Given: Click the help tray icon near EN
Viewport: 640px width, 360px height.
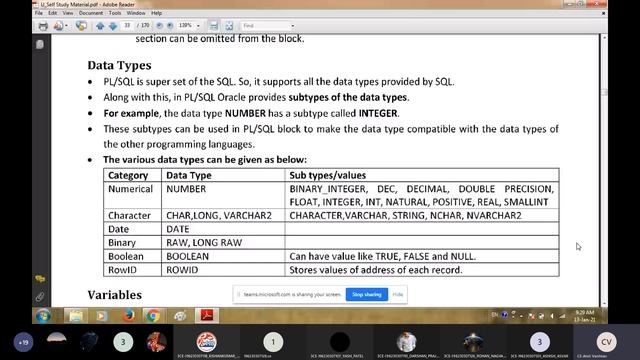Looking at the screenshot, I should click(x=504, y=315).
